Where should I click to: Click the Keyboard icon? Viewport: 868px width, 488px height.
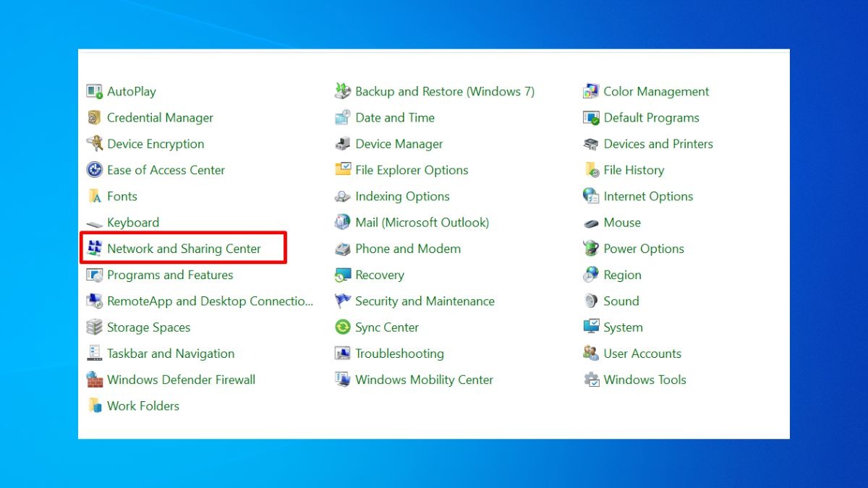point(95,223)
